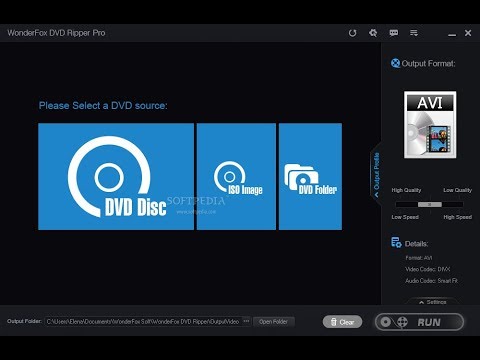Close the WonderFox DVD Ripper window
This screenshot has height=360, width=480.
(x=468, y=33)
